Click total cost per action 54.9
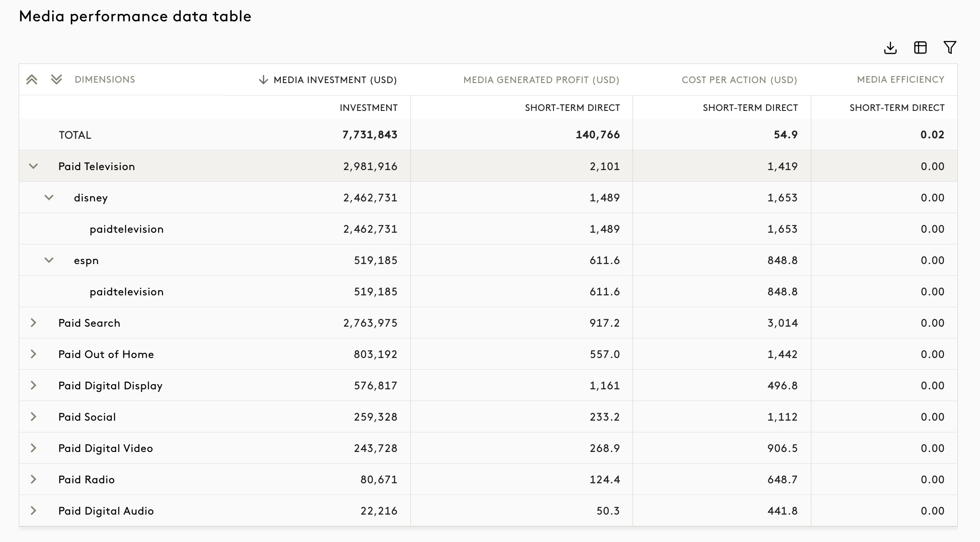This screenshot has width=980, height=542. coord(786,135)
